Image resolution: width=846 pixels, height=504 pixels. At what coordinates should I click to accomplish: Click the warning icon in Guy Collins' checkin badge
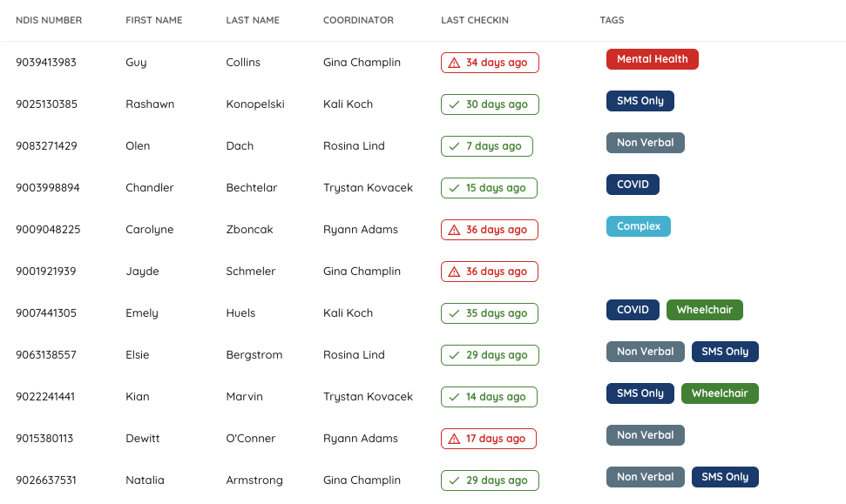point(454,63)
